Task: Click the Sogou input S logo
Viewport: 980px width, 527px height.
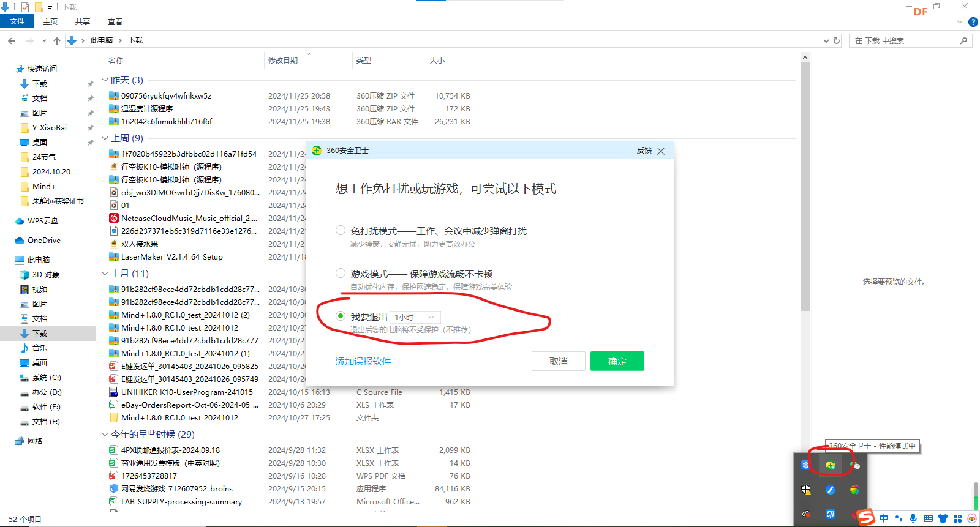Action: tap(865, 518)
